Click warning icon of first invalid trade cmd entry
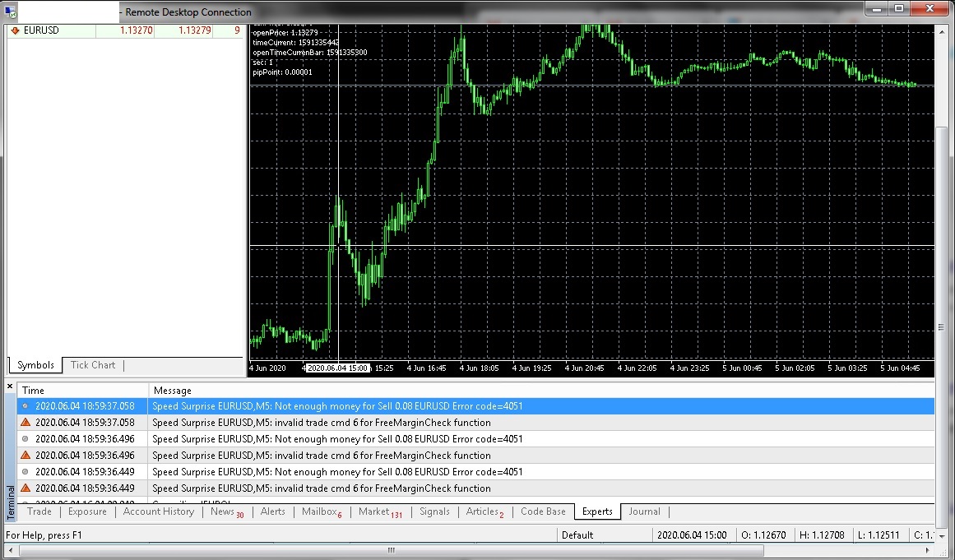This screenshot has width=955, height=560. (x=25, y=422)
